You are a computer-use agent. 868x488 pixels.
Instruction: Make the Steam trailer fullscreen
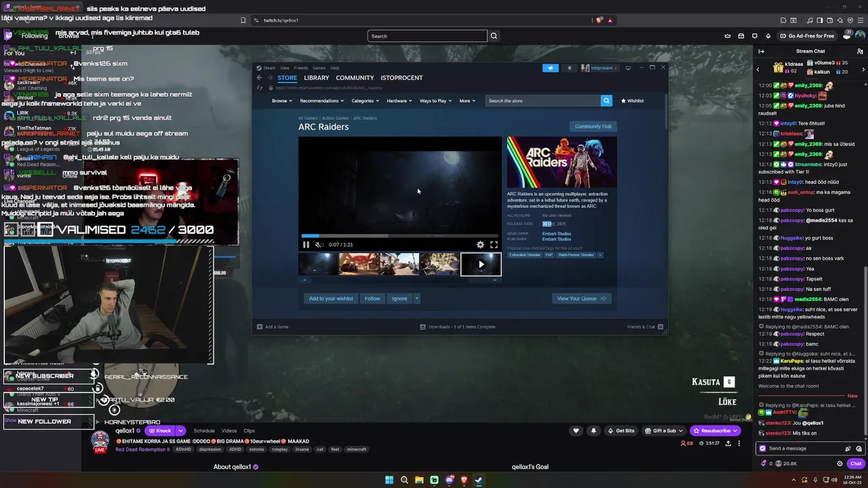pos(494,245)
